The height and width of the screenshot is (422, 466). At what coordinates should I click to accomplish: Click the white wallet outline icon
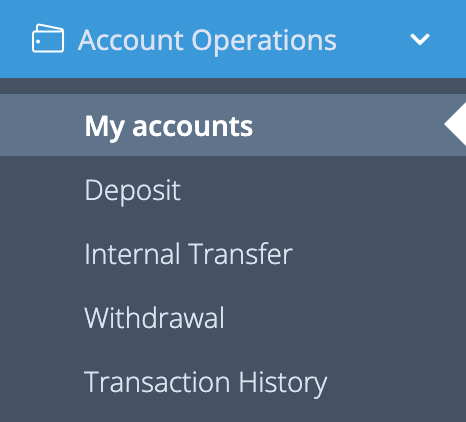(x=48, y=38)
